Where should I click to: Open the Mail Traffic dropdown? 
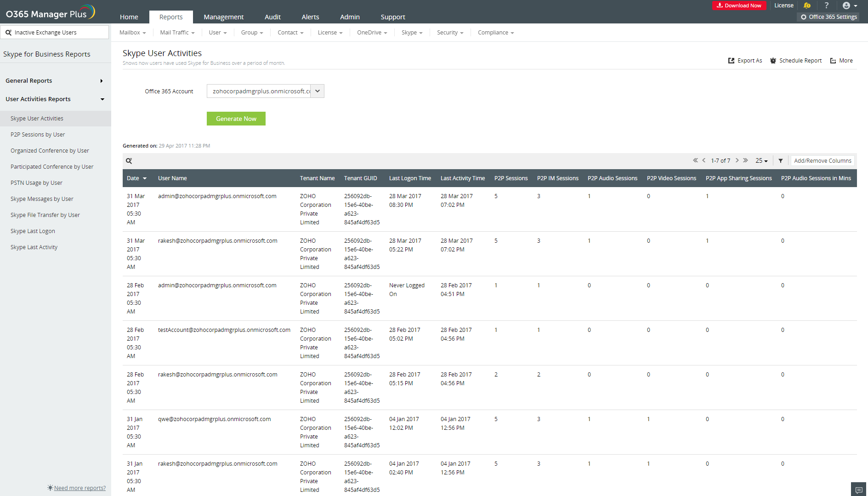tap(177, 33)
